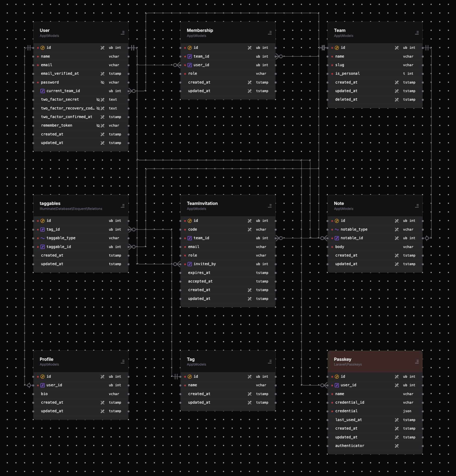This screenshot has height=476, width=456.
Task: Open the Passkey table menu icon
Action: click(417, 362)
